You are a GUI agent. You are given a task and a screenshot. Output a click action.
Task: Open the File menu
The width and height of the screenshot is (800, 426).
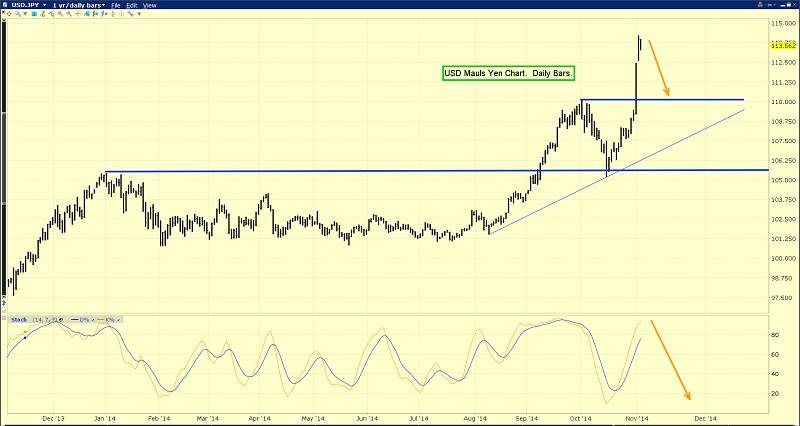pyautogui.click(x=116, y=5)
